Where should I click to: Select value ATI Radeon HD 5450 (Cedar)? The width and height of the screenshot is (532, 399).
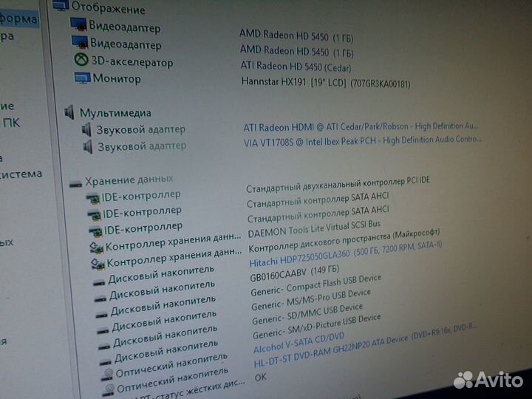[x=296, y=66]
